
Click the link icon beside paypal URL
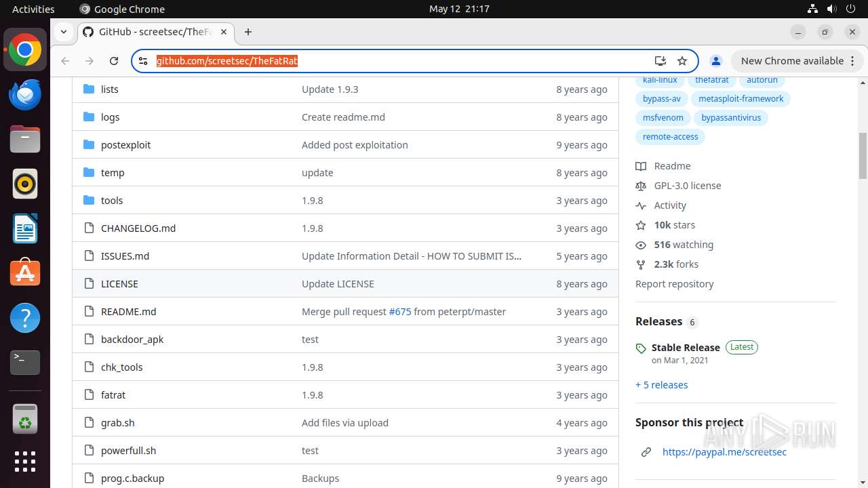click(x=646, y=452)
